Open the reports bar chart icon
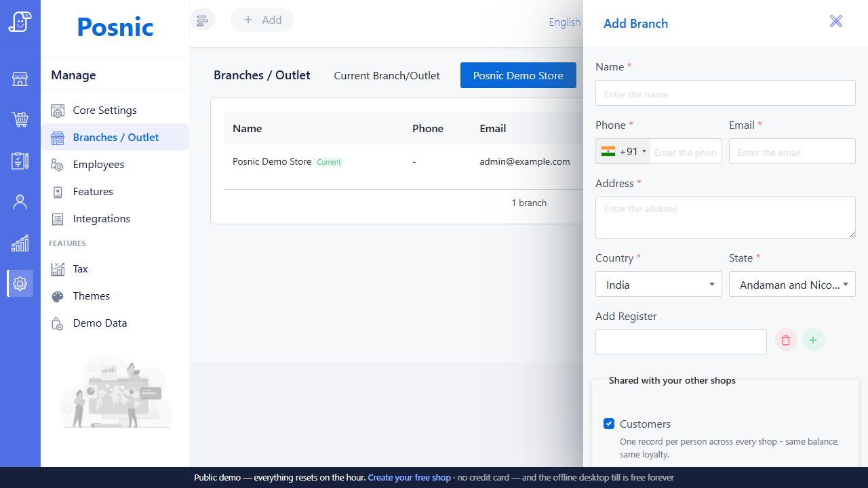The image size is (868, 488). pos(20,243)
